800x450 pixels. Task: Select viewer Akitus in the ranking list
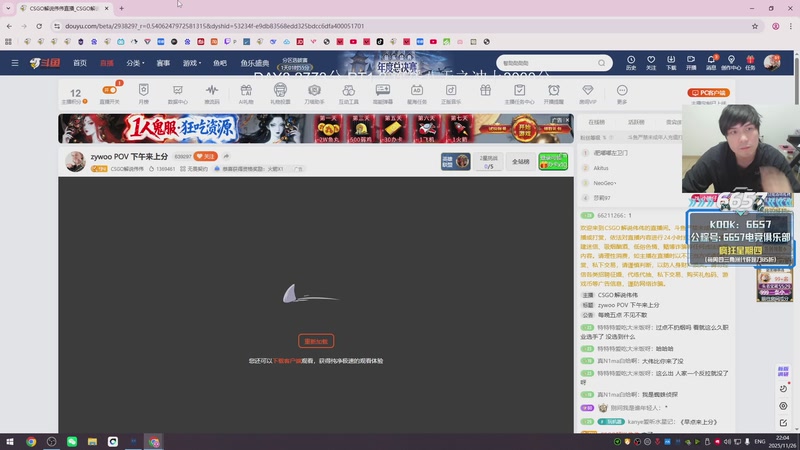coord(601,168)
